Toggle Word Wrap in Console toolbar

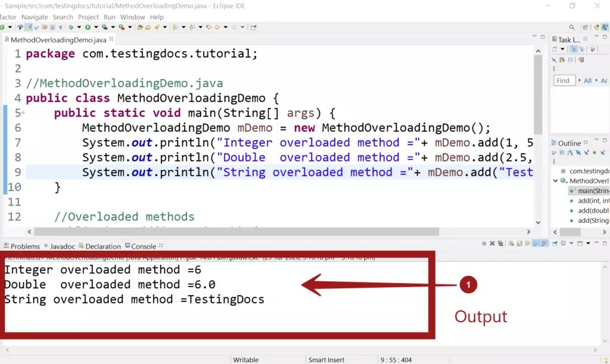[x=528, y=244]
